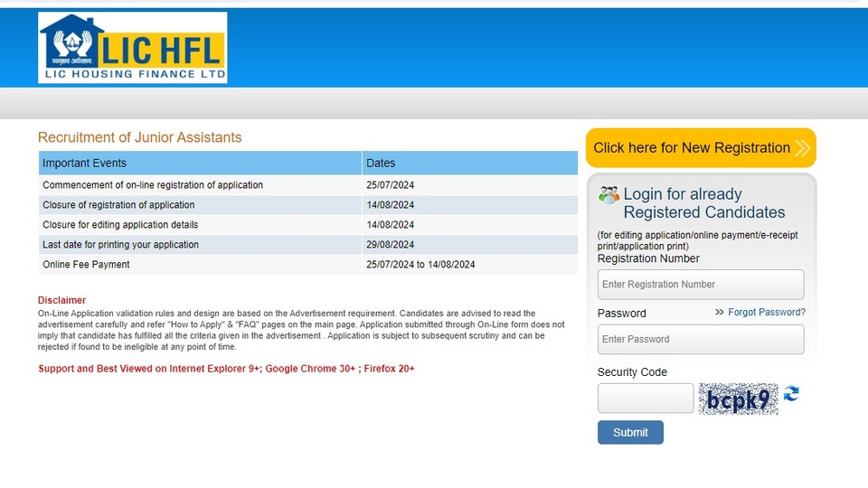Open Click here for New Registration
The width and height of the screenshot is (868, 488).
(x=701, y=147)
